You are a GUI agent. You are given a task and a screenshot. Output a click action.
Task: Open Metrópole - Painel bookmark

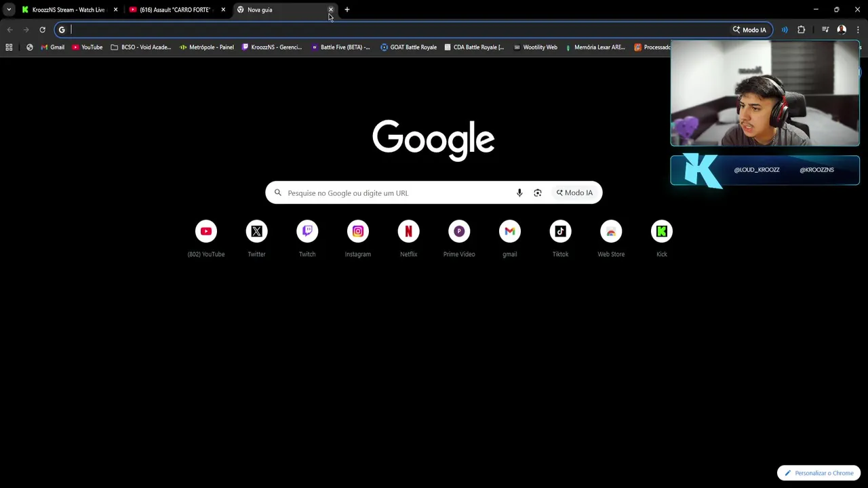coord(207,47)
